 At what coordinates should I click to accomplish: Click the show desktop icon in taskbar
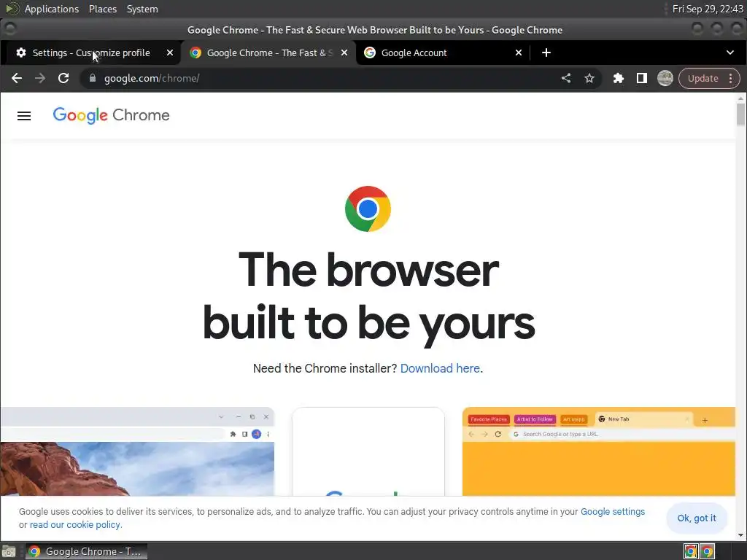pos(9,551)
